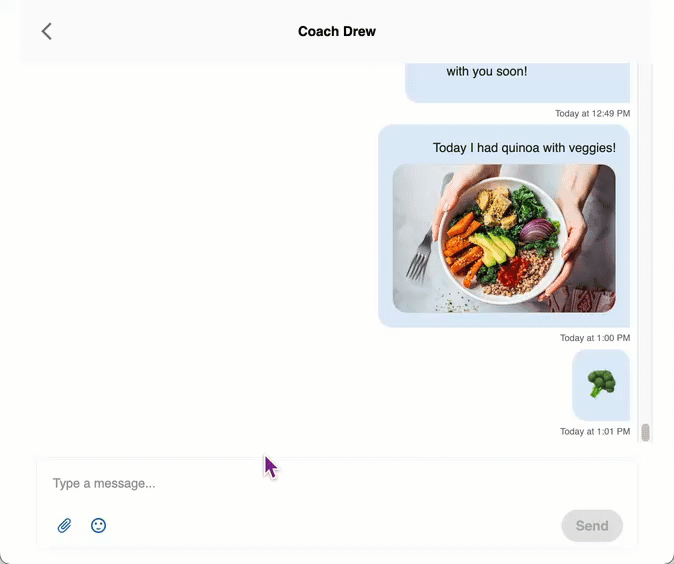674x564 pixels.
Task: Open the attachment paperclip icon
Action: pyautogui.click(x=64, y=525)
